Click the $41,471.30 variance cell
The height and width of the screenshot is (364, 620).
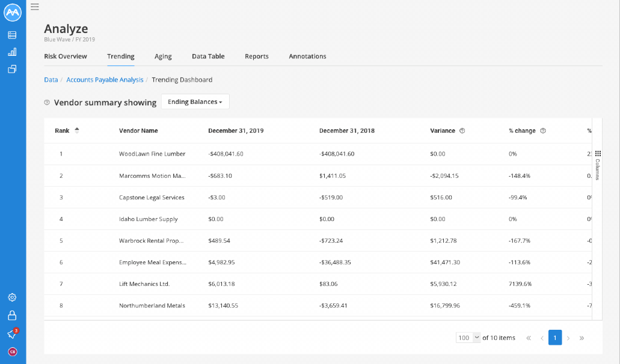[445, 262]
